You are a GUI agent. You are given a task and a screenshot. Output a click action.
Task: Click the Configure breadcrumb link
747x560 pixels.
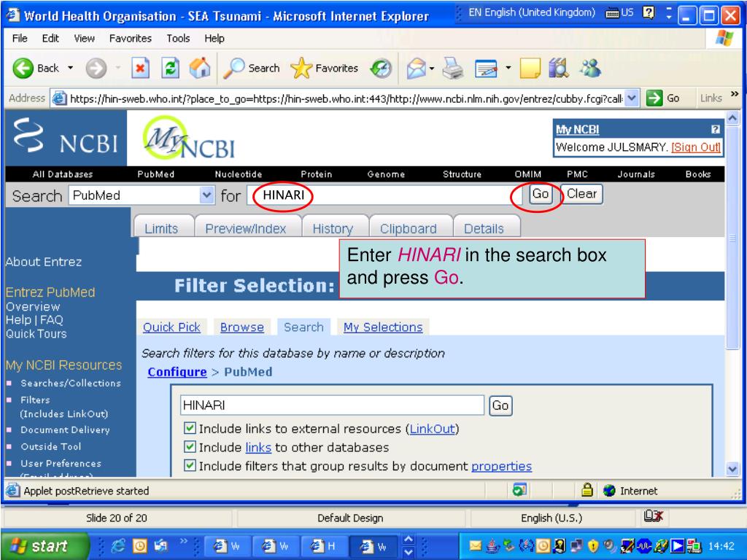coord(177,372)
